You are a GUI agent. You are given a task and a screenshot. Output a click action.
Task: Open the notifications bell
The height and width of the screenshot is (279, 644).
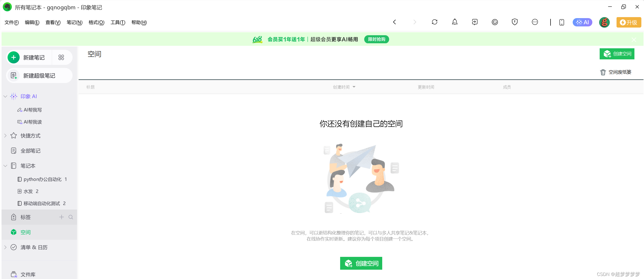coord(455,22)
